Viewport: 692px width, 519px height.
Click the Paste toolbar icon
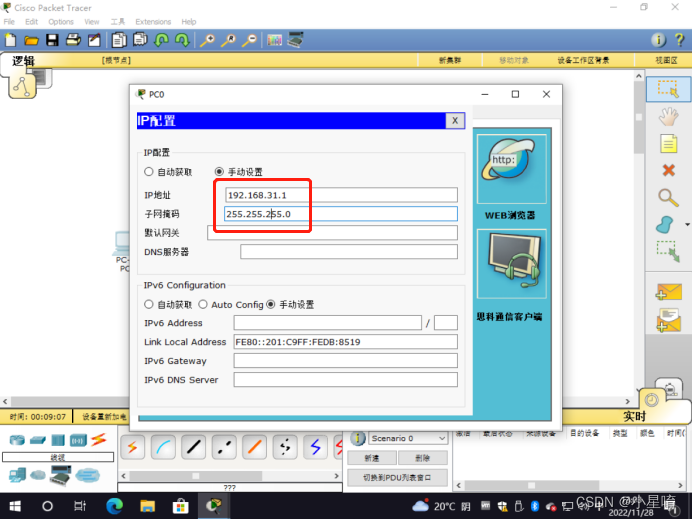140,40
